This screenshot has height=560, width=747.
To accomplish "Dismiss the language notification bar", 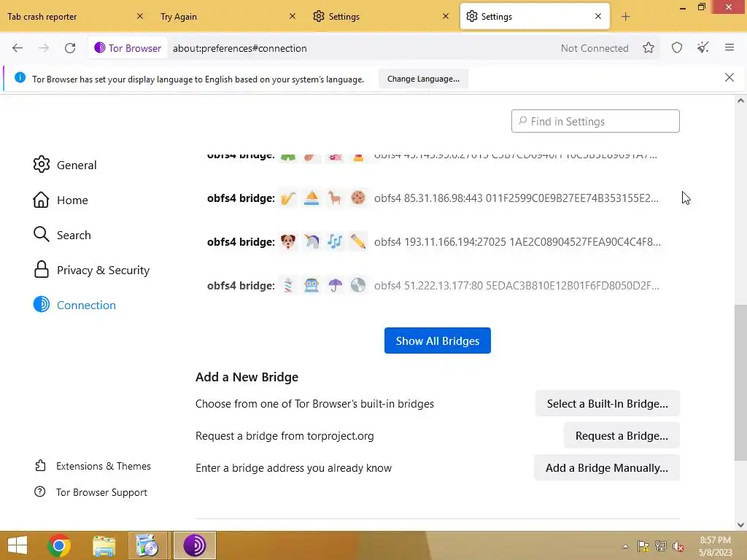I will click(729, 77).
